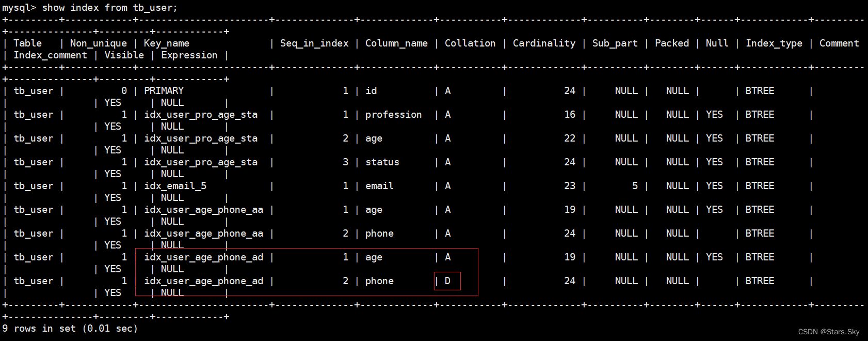Click the 'Table' column header

pos(27,43)
